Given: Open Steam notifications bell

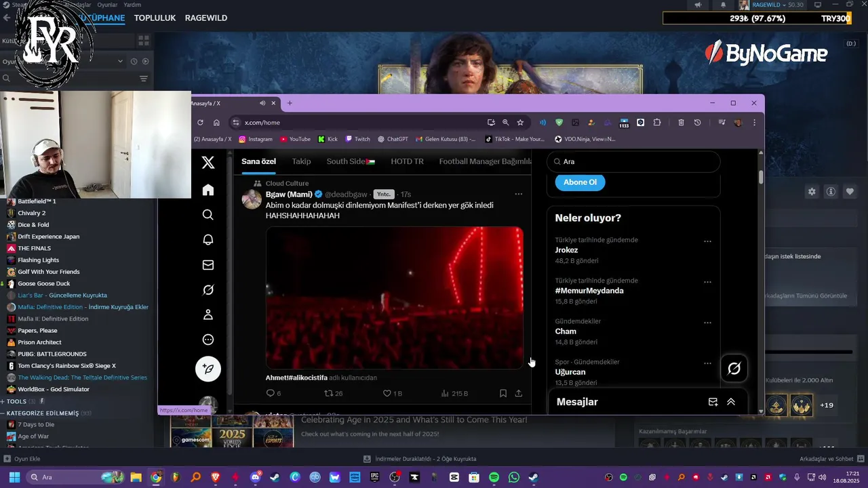Looking at the screenshot, I should tap(723, 5).
